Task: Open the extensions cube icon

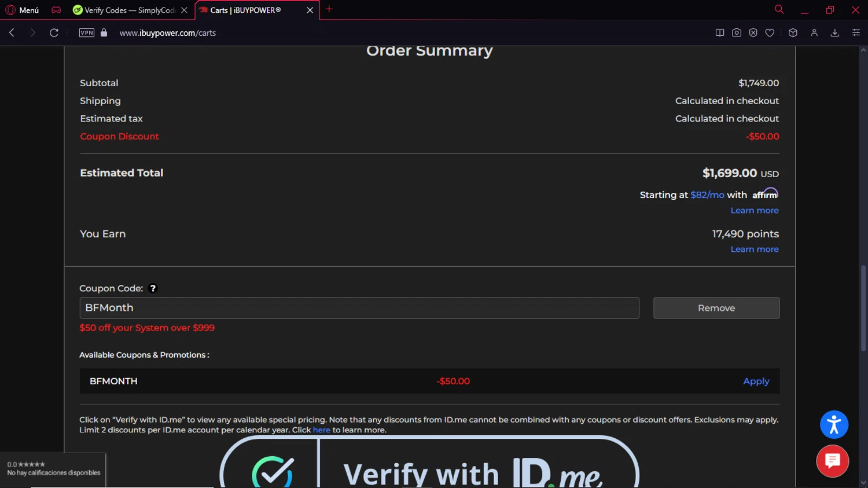Action: pos(793,33)
